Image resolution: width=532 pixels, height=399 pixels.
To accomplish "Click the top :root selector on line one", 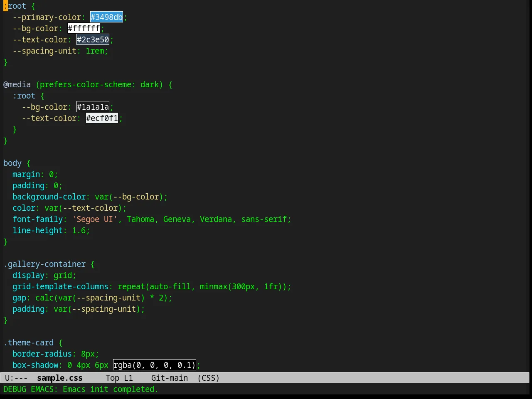I will 15,6.
